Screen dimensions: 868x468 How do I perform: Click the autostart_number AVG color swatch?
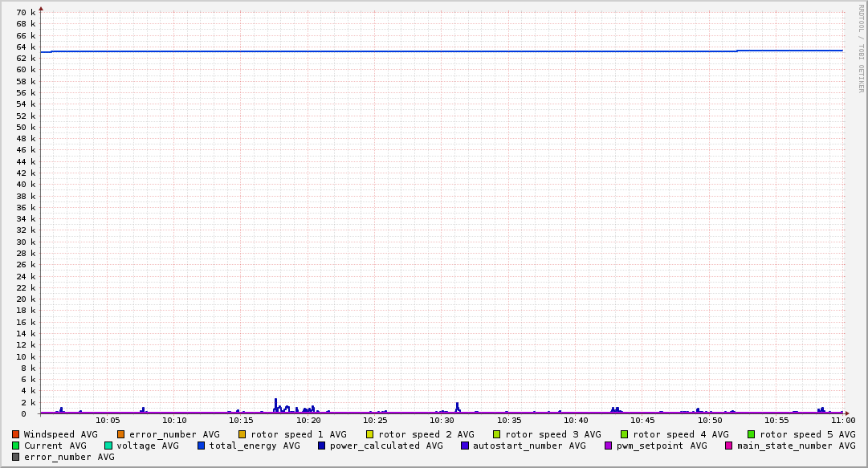465,446
